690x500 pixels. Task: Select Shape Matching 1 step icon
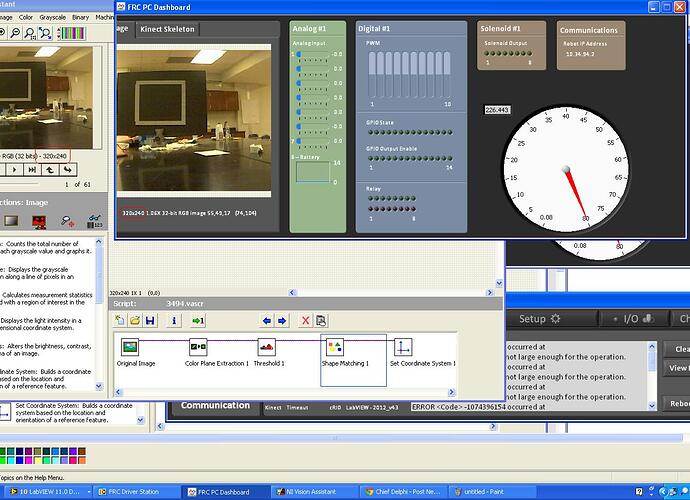click(x=335, y=347)
